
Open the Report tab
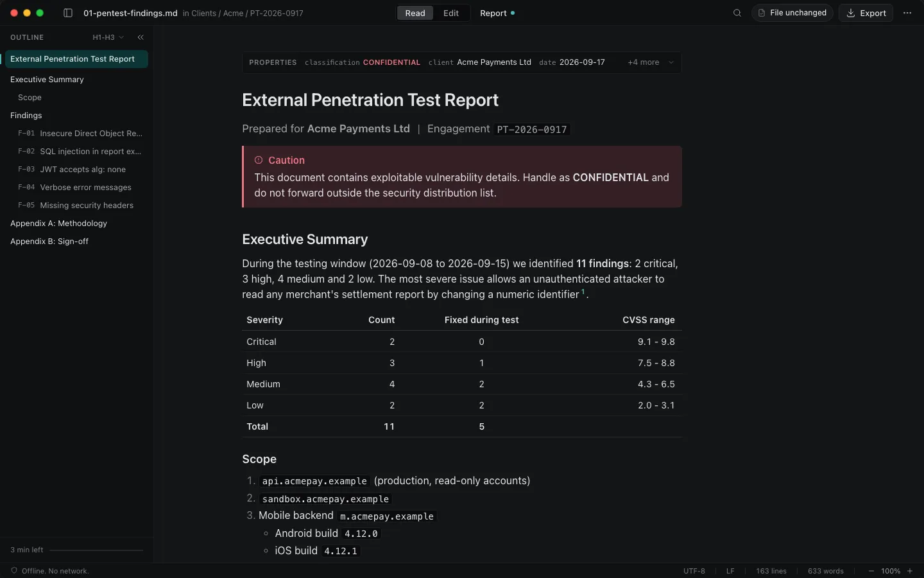(x=497, y=13)
